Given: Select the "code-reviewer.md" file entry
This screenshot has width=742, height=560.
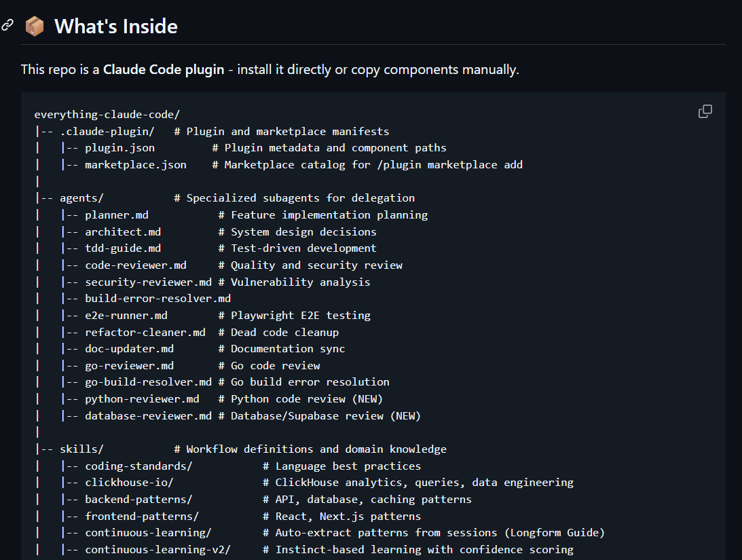Looking at the screenshot, I should click(x=136, y=265).
